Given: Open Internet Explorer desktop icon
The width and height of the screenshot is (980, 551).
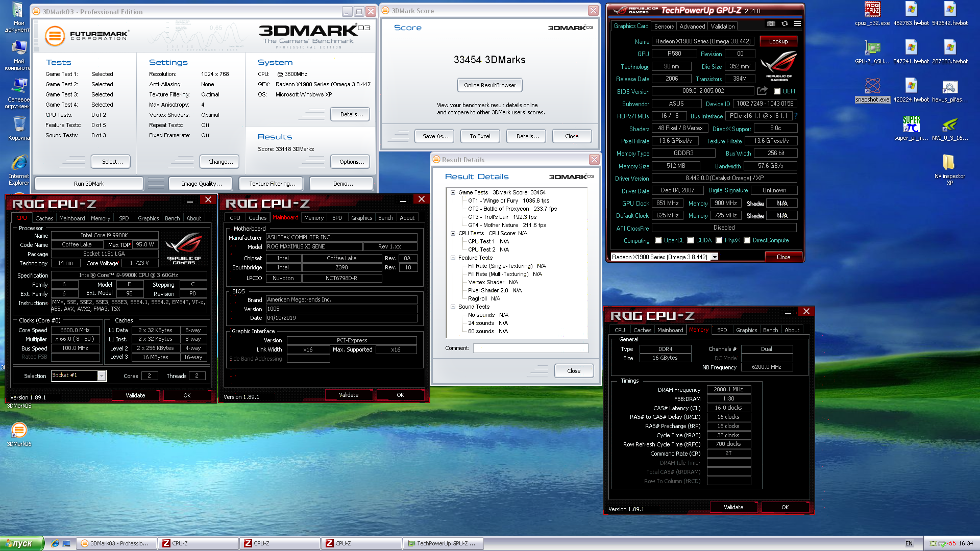Looking at the screenshot, I should 19,170.
